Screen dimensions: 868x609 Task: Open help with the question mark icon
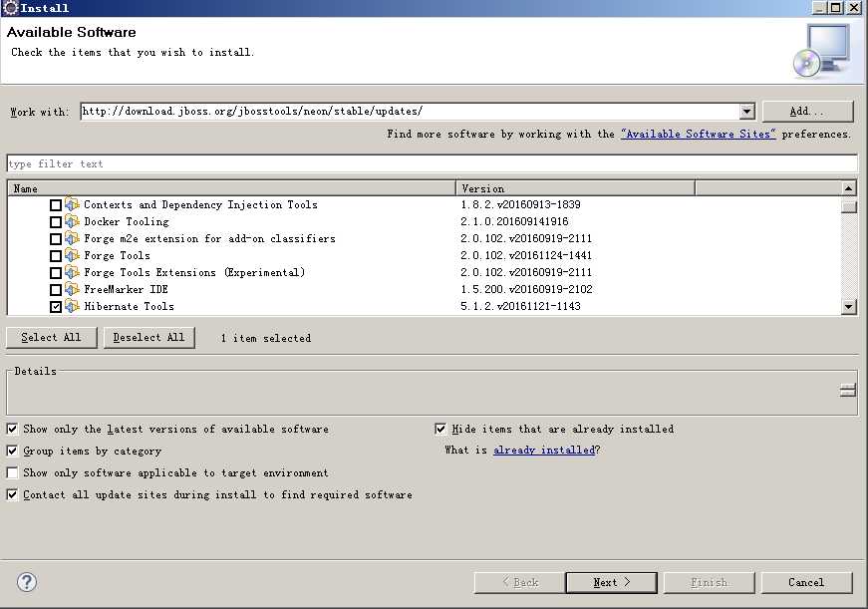click(x=27, y=582)
